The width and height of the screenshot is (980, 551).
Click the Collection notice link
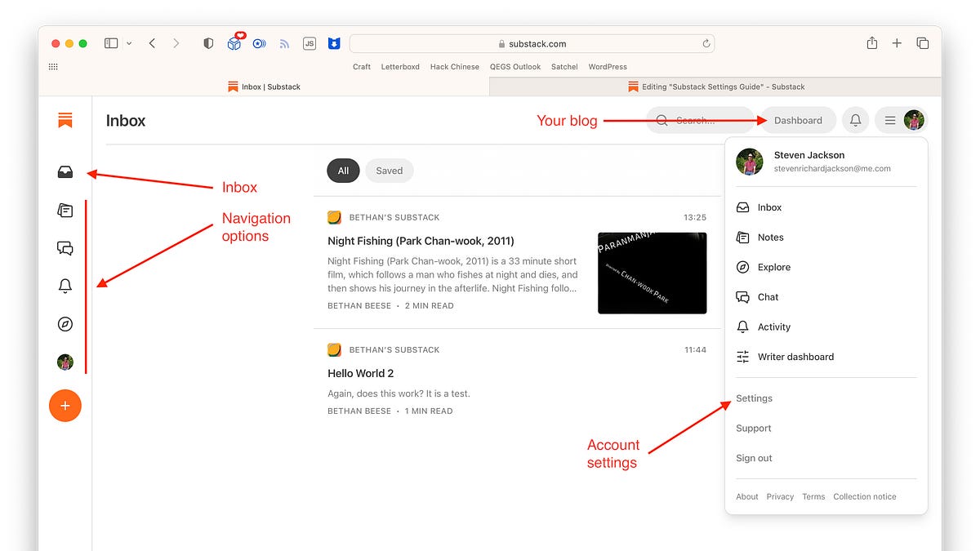[865, 496]
